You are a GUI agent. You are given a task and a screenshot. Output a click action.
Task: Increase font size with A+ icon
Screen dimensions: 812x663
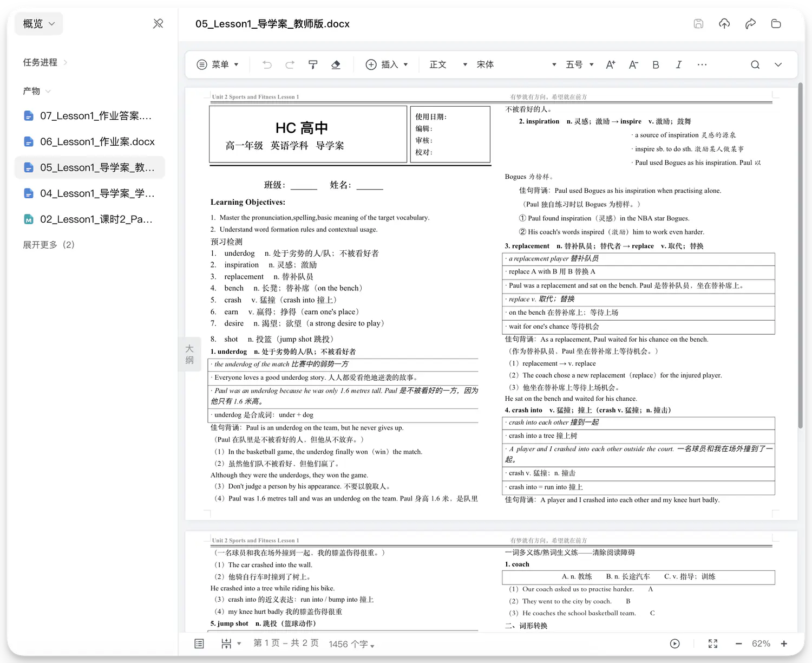[611, 64]
